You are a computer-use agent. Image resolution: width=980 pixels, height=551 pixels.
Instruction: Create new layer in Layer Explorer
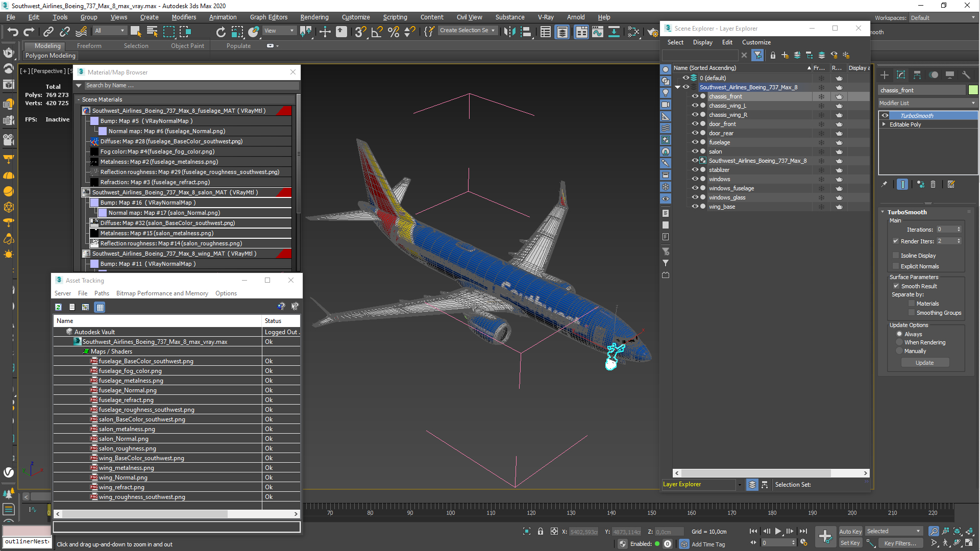pos(785,55)
